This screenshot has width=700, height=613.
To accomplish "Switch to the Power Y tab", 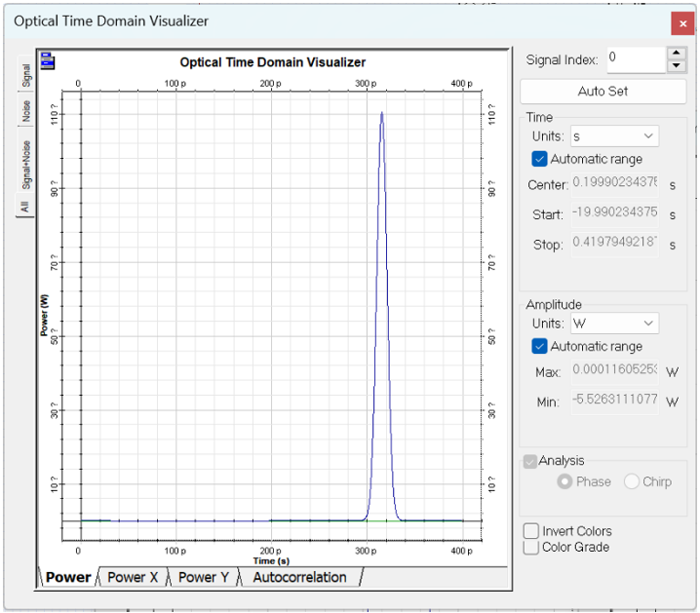I will 203,577.
